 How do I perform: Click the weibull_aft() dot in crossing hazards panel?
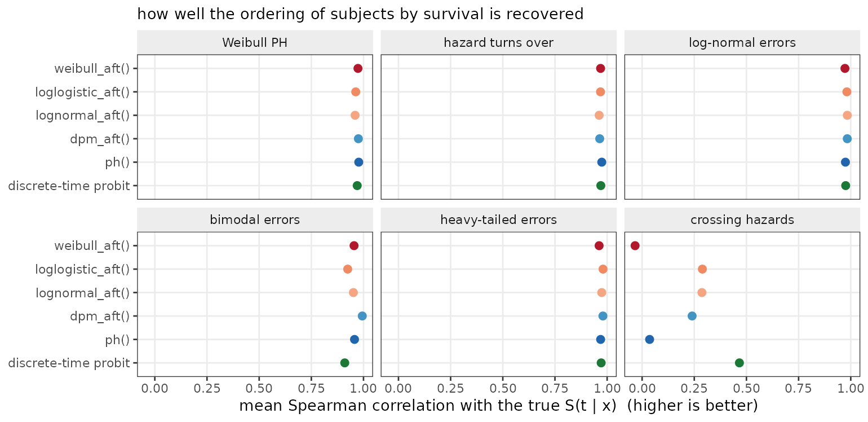pos(635,245)
